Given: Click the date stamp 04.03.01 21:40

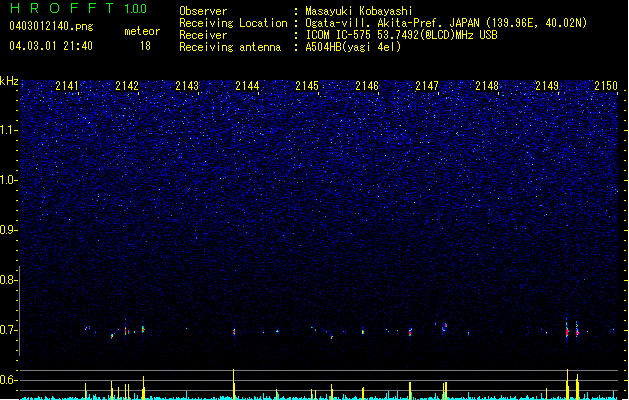Looking at the screenshot, I should [51, 46].
